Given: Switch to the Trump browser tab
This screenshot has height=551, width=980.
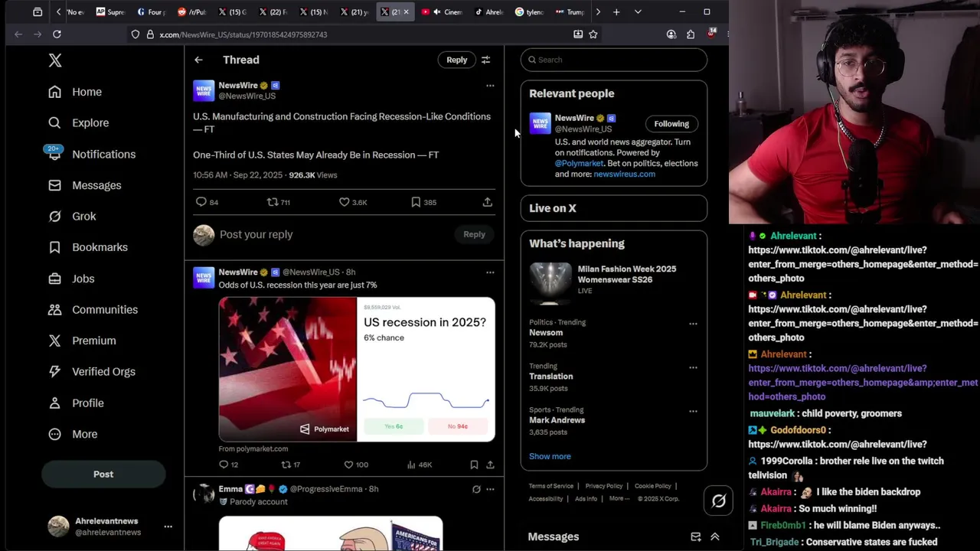Looking at the screenshot, I should (570, 12).
